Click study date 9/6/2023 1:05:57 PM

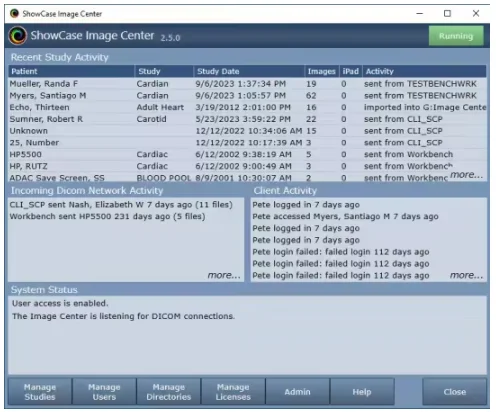click(x=240, y=96)
